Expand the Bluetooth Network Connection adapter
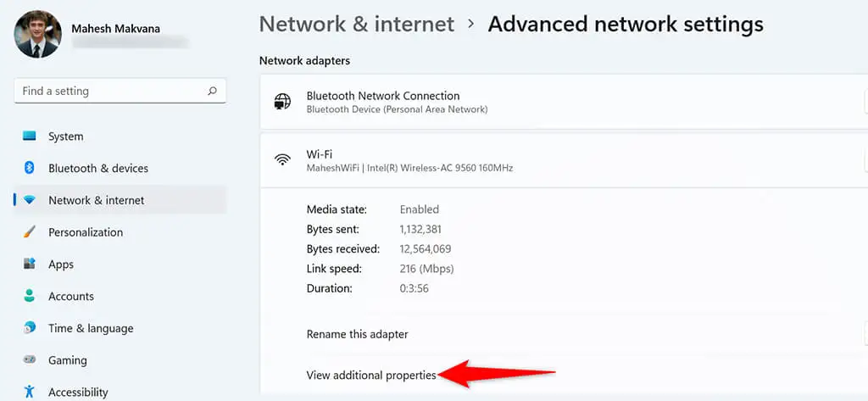 564,102
